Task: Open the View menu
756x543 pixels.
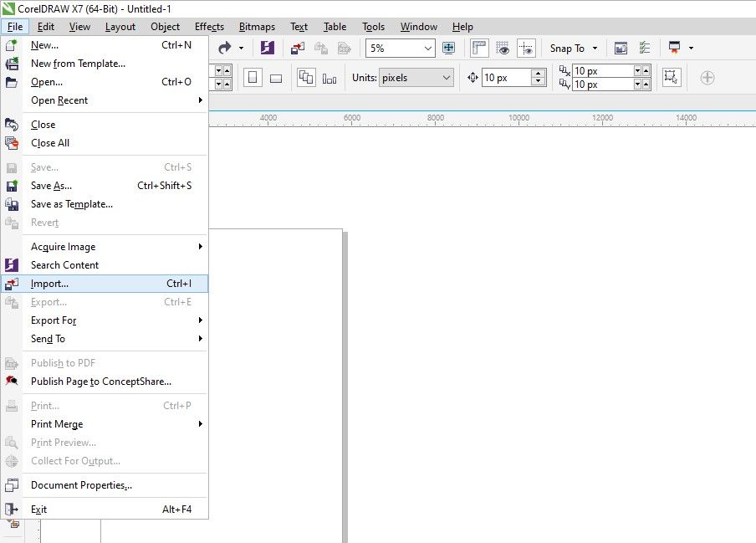Action: [x=79, y=27]
